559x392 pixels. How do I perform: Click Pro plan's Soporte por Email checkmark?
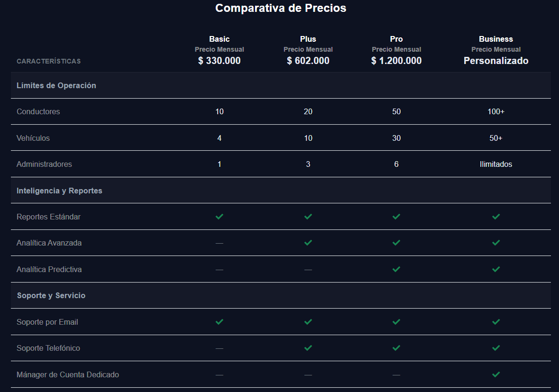tap(396, 322)
